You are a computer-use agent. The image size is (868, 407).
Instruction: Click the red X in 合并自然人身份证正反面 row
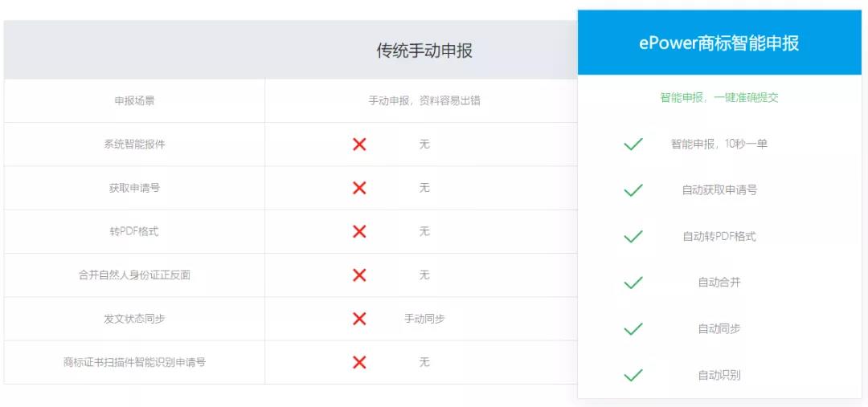[359, 275]
